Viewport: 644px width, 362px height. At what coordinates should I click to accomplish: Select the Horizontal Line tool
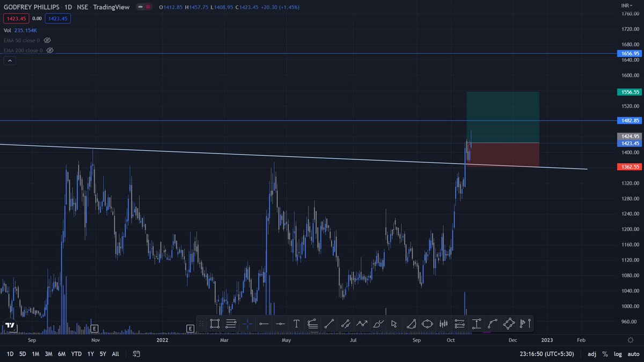click(280, 323)
